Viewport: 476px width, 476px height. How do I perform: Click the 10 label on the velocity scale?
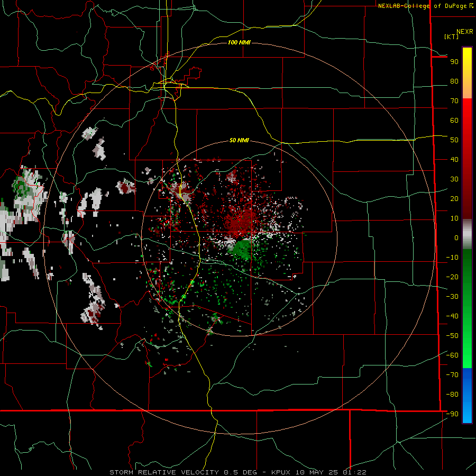[454, 218]
